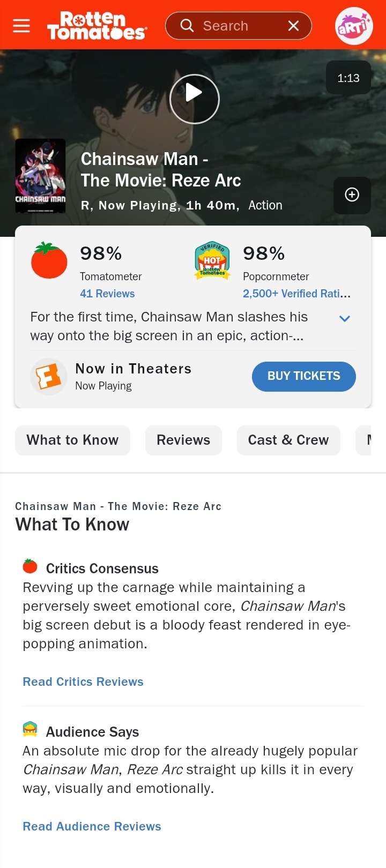The height and width of the screenshot is (868, 386).
Task: Open the aRTi assistant icon
Action: coord(353,26)
